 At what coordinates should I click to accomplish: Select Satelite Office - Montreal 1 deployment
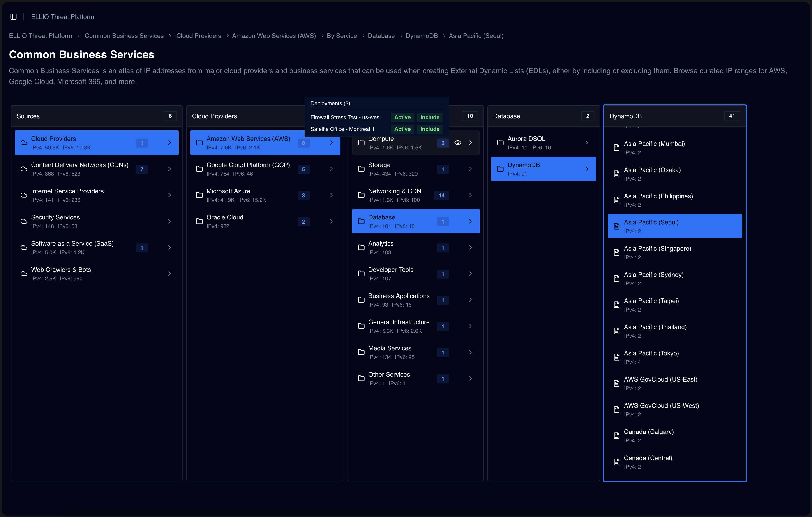tap(377, 129)
